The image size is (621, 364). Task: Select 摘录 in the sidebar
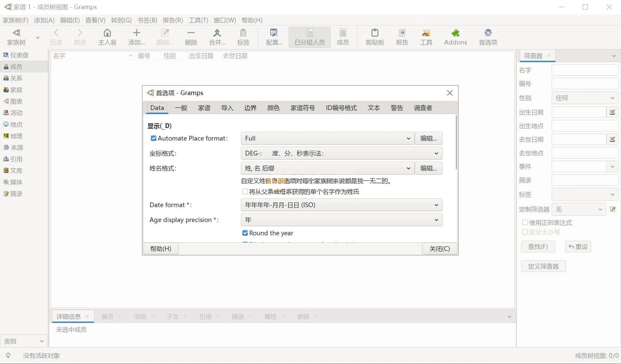(x=24, y=194)
